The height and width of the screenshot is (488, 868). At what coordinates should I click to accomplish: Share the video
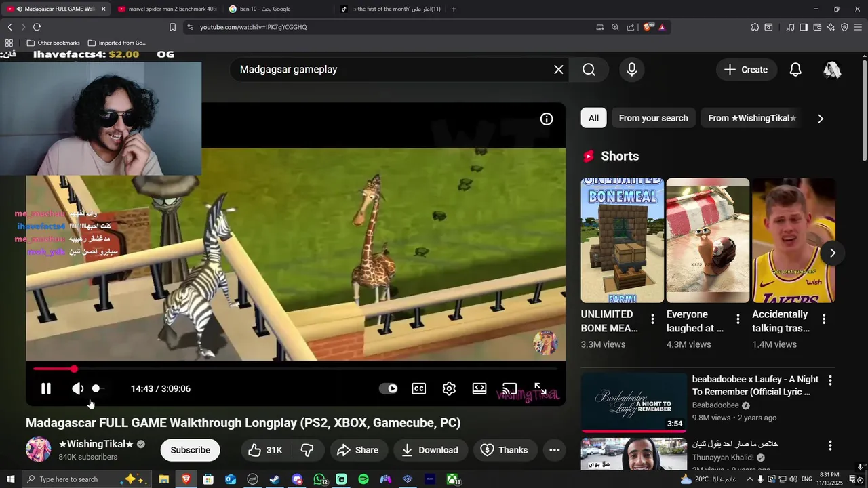357,450
